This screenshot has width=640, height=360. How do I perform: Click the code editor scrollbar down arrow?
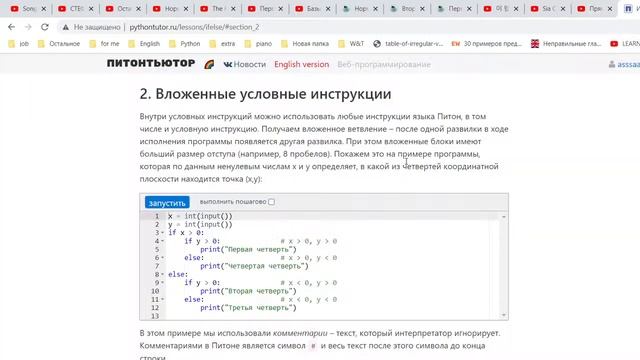[x=504, y=315]
